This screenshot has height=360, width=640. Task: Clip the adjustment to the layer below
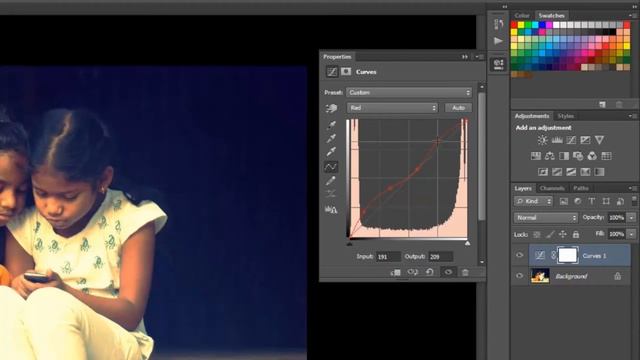pos(395,273)
